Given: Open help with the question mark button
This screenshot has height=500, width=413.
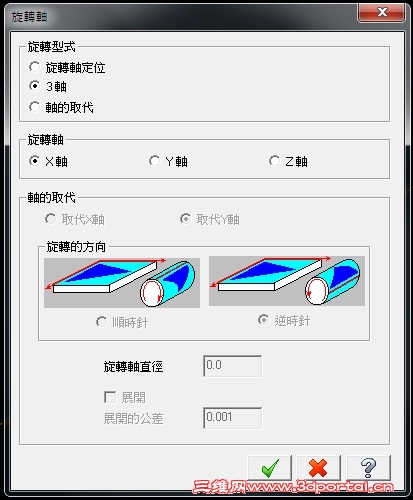Looking at the screenshot, I should point(369,468).
